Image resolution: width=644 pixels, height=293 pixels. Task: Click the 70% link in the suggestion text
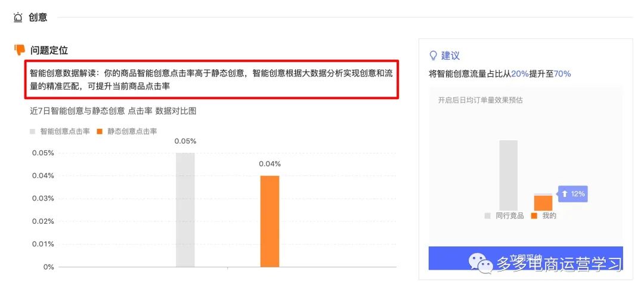pyautogui.click(x=562, y=74)
